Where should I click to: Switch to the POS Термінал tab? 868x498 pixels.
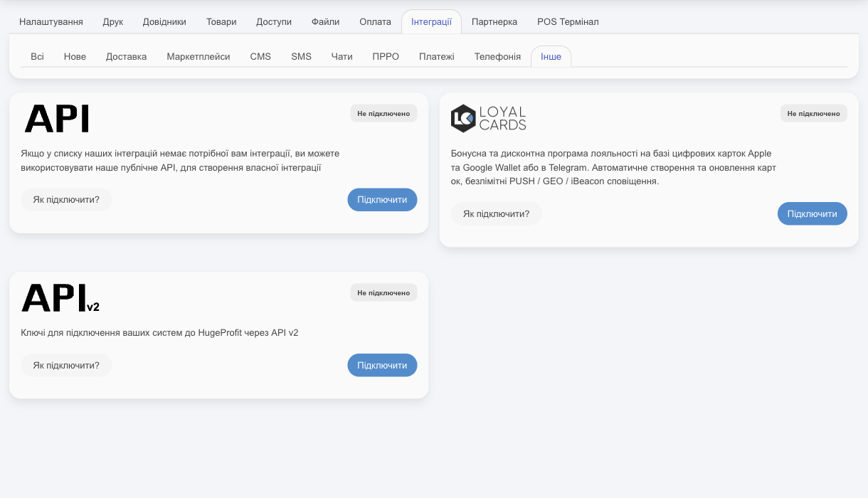coord(568,22)
